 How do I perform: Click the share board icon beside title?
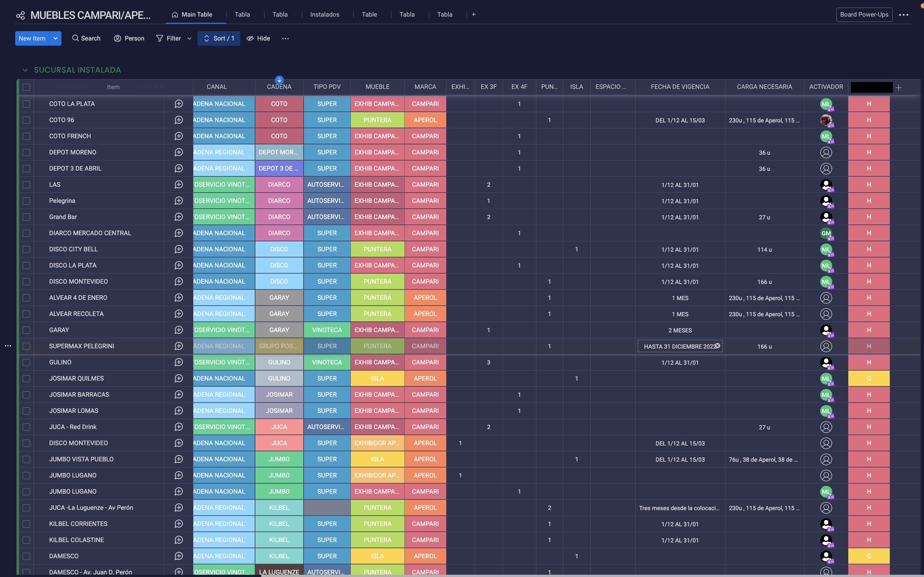point(20,15)
